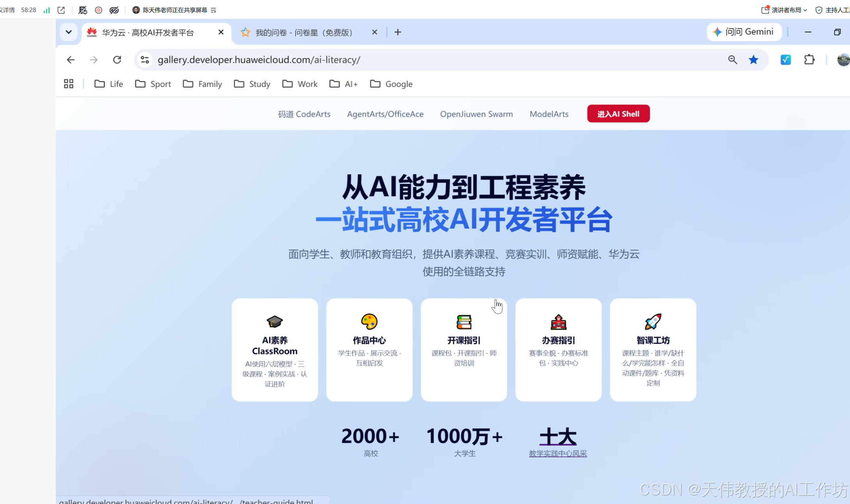Open the 办赛指引 card title
The width and height of the screenshot is (850, 504).
(x=559, y=341)
